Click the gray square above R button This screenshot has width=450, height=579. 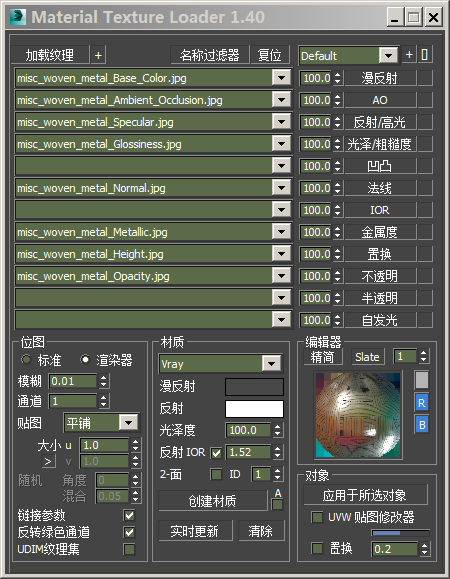point(422,380)
